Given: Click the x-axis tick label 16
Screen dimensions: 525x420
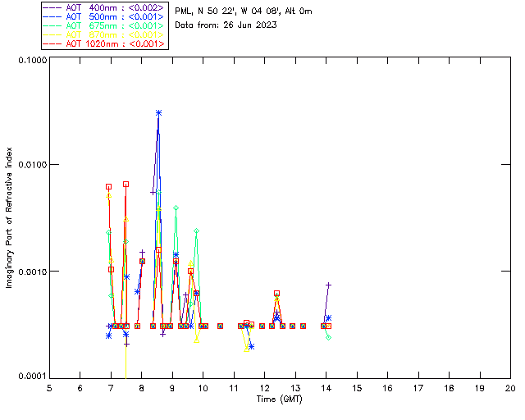Looking at the screenshot, I should click(x=388, y=388).
